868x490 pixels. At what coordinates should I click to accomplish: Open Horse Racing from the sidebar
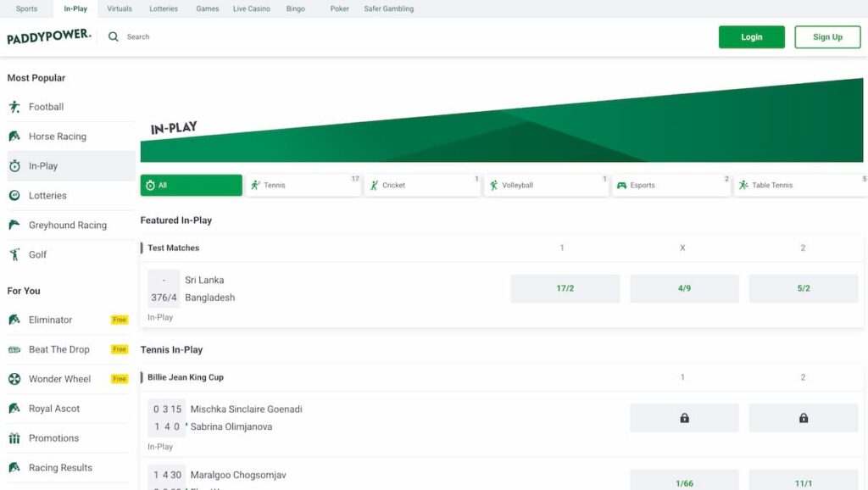point(14,136)
